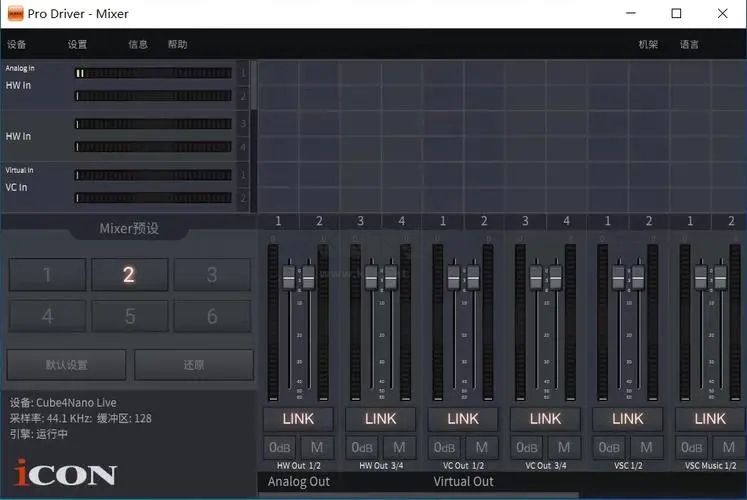
Task: Click the HW Out 1/2 left fader handle
Action: coord(290,274)
